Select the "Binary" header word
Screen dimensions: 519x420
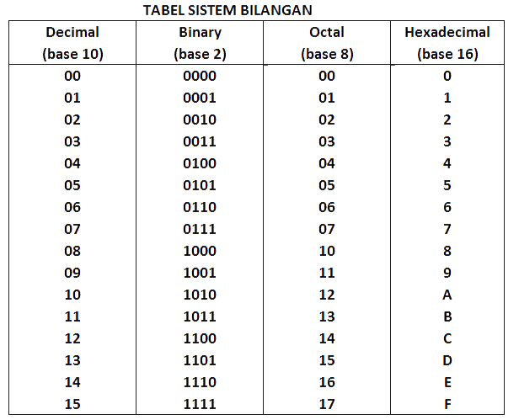200,33
